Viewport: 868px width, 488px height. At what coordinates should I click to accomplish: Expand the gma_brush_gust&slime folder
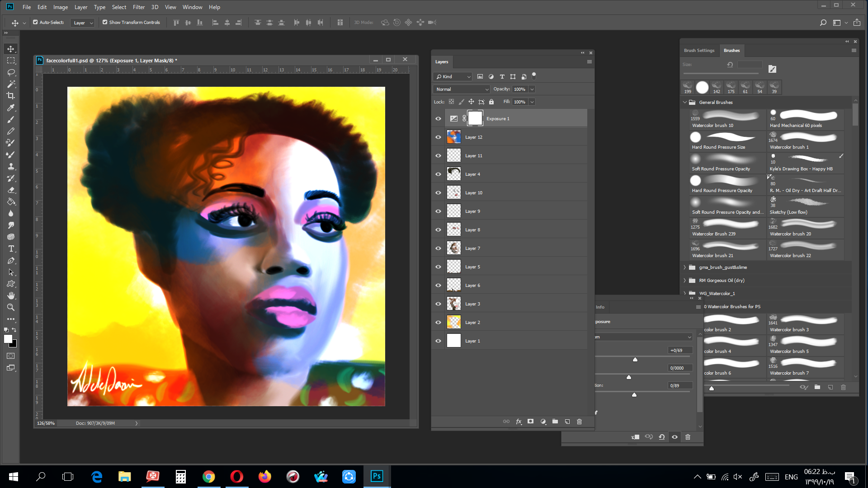[684, 267]
